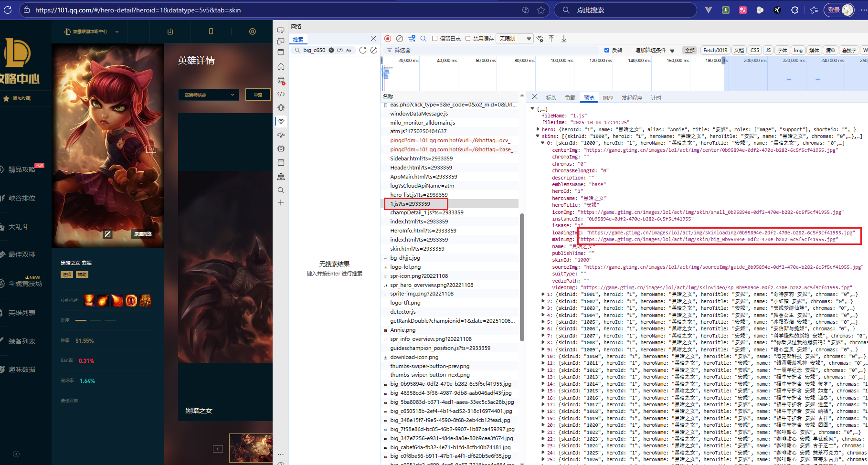Collapse the root JSON object triangle

(x=532, y=109)
